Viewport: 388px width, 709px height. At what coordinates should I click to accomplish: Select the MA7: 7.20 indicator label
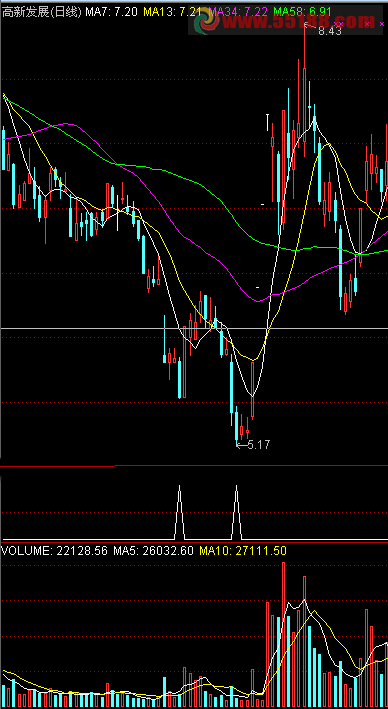[x=112, y=12]
